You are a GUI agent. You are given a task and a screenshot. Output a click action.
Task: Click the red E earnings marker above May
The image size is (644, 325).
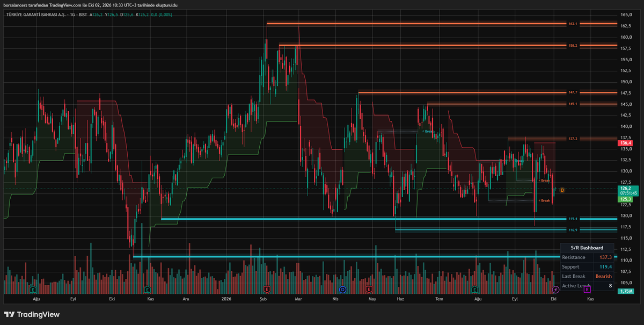[x=369, y=289]
